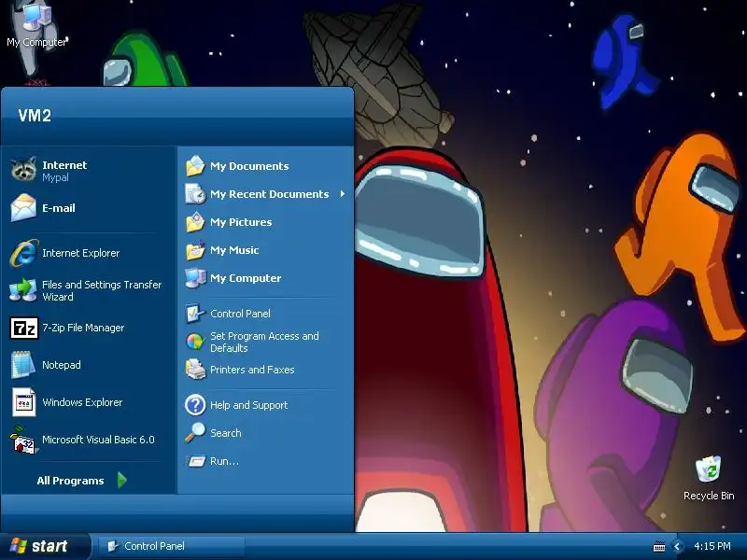Viewport: 747px width, 560px height.
Task: Click the start button label
Action: tap(49, 546)
